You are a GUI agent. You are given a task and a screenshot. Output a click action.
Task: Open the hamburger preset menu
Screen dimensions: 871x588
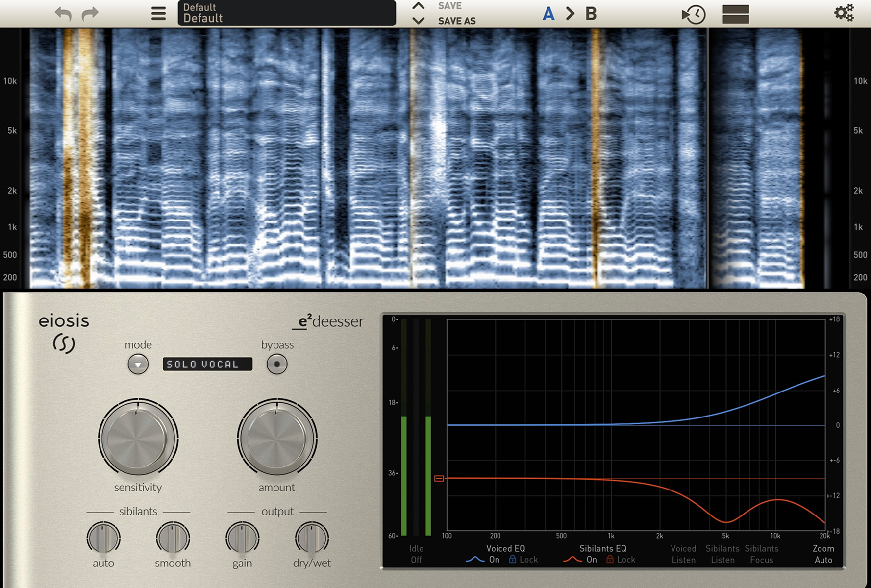pos(158,13)
